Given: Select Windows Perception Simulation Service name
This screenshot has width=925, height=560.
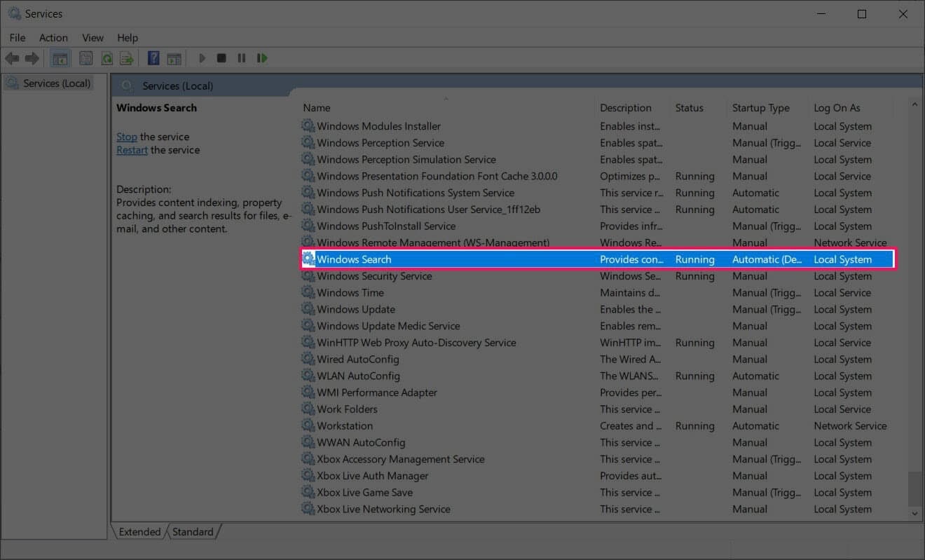Looking at the screenshot, I should [x=406, y=160].
